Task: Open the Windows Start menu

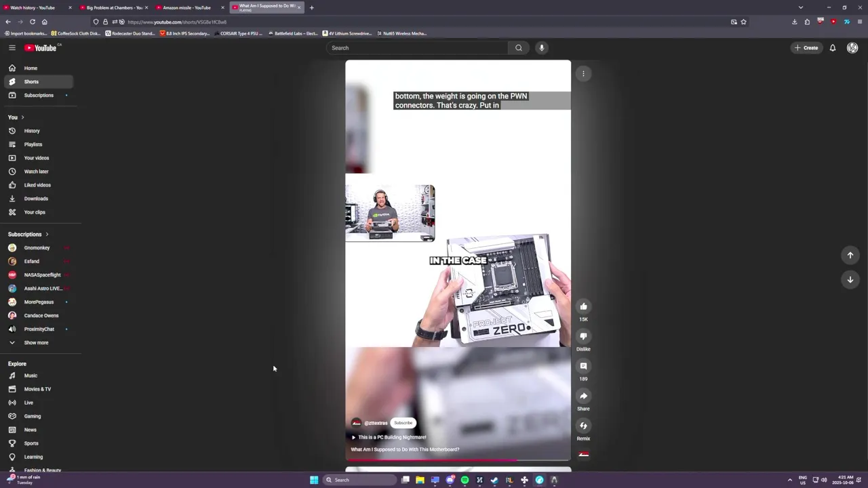Action: [x=314, y=480]
